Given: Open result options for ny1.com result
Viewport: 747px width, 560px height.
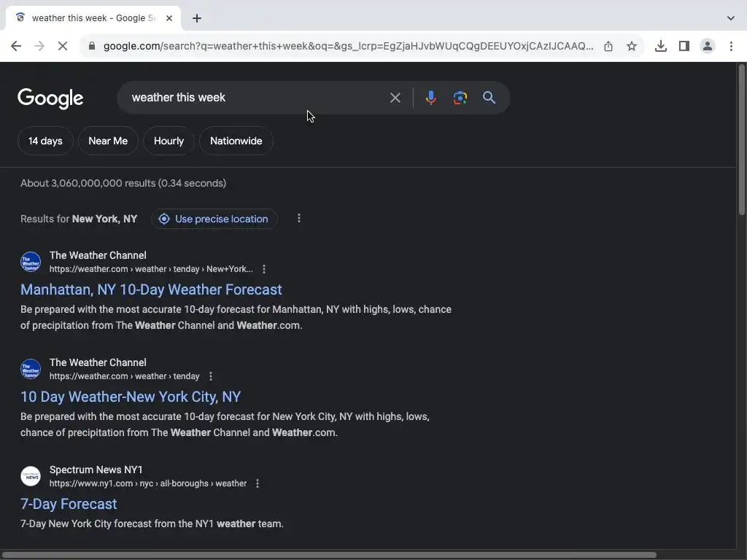Looking at the screenshot, I should (258, 483).
